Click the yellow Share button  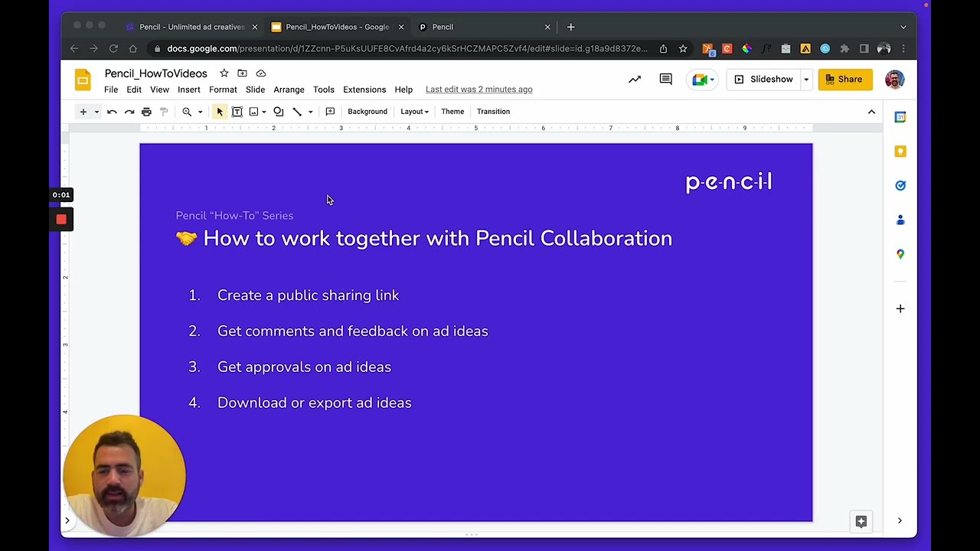pos(845,80)
